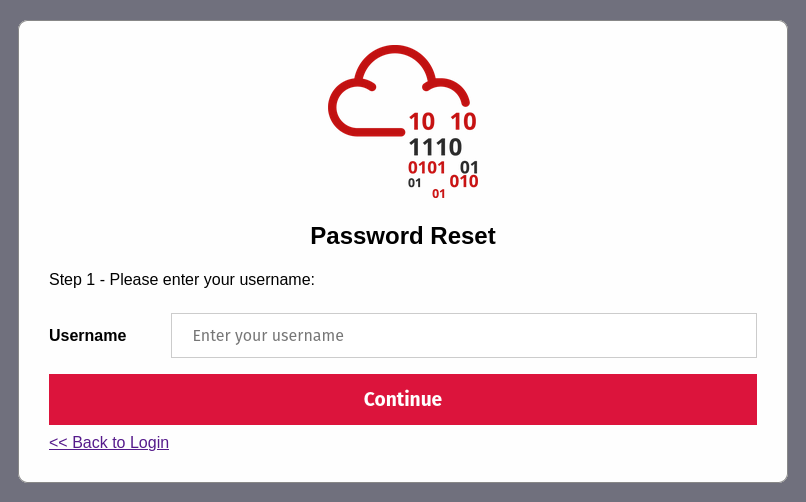Image resolution: width=806 pixels, height=502 pixels.
Task: Click the red "010" digits in the logo
Action: [x=464, y=182]
